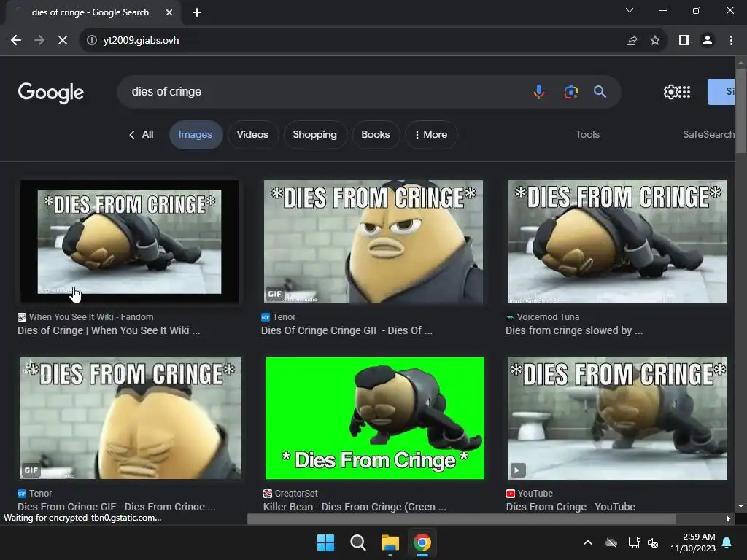Viewport: 747px width, 560px height.
Task: Open the Windows Start menu
Action: point(326,542)
